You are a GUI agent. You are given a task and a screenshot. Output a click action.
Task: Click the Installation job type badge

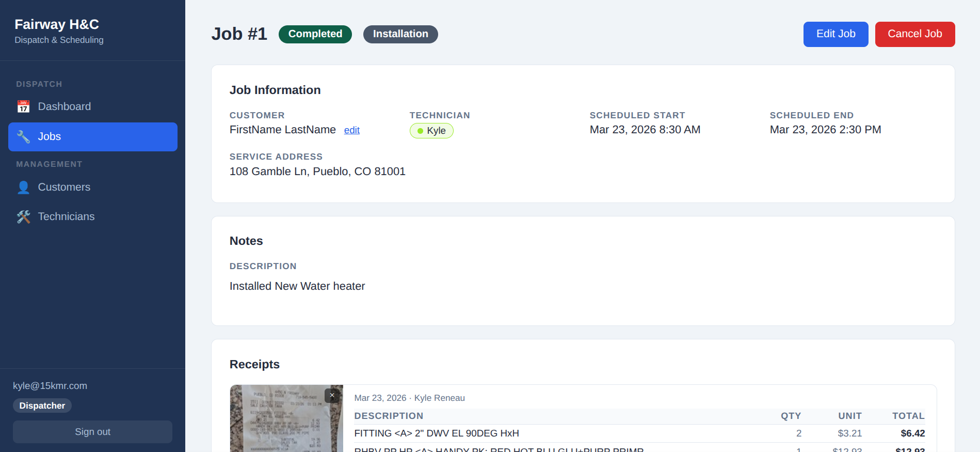400,34
